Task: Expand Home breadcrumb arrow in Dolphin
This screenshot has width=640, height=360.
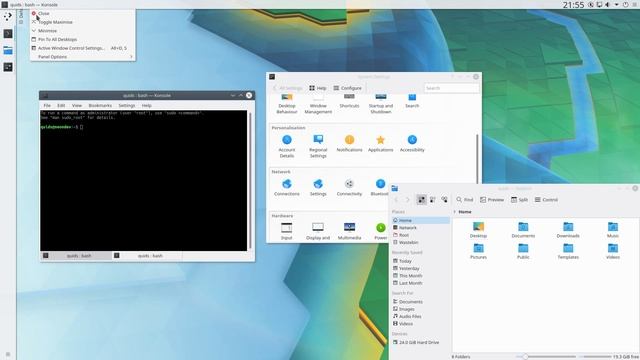Action: [455, 212]
